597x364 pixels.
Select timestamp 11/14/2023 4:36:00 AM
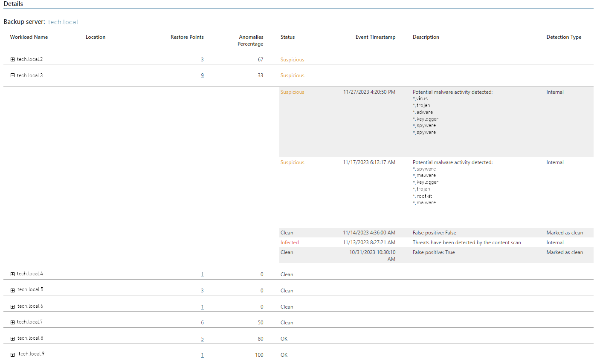pos(369,233)
